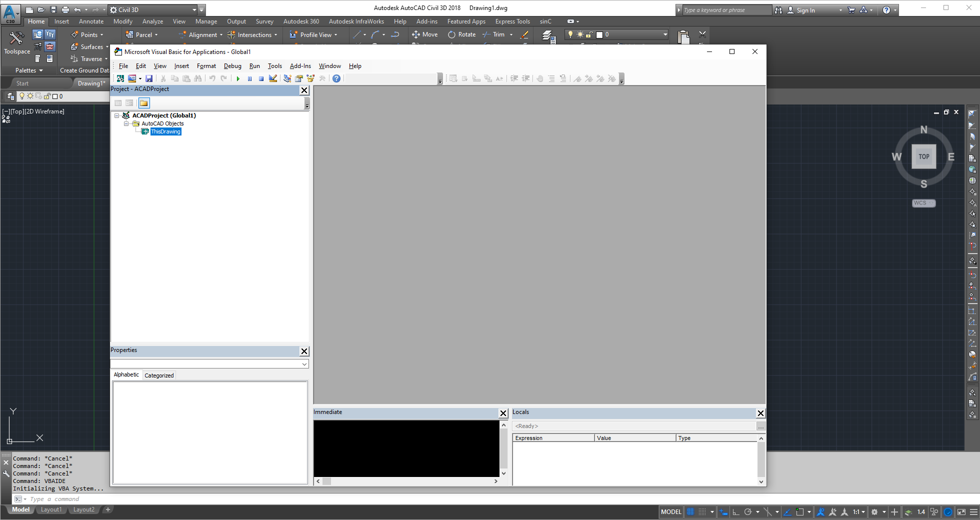Select ThisDrawing in project tree

(165, 131)
